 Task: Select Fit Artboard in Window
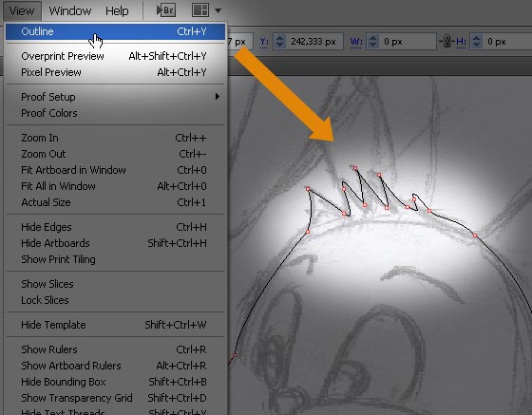(115, 170)
